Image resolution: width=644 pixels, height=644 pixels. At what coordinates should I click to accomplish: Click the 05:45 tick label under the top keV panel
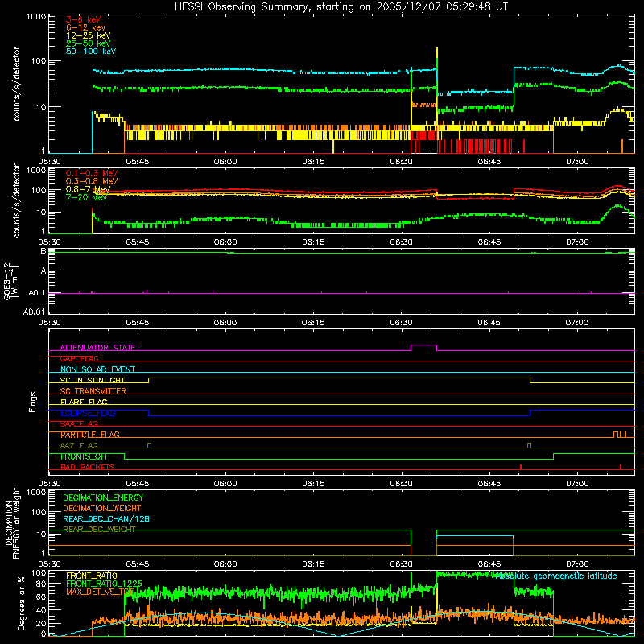click(x=137, y=162)
